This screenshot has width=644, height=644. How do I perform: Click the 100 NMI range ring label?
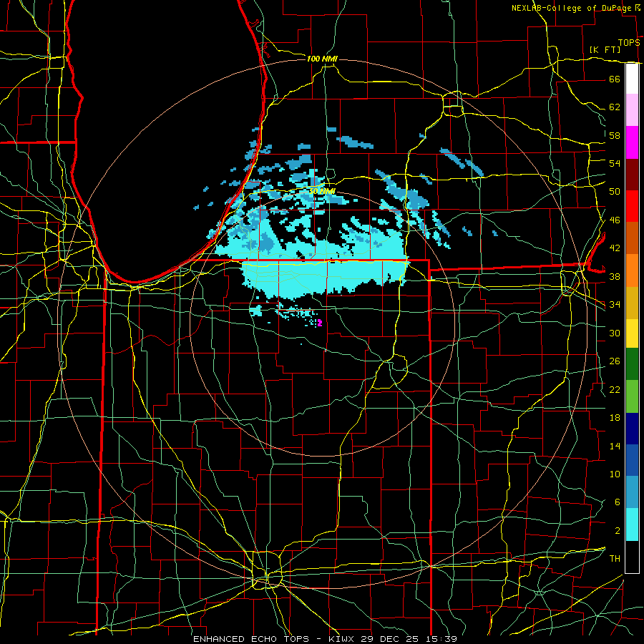coord(322,59)
